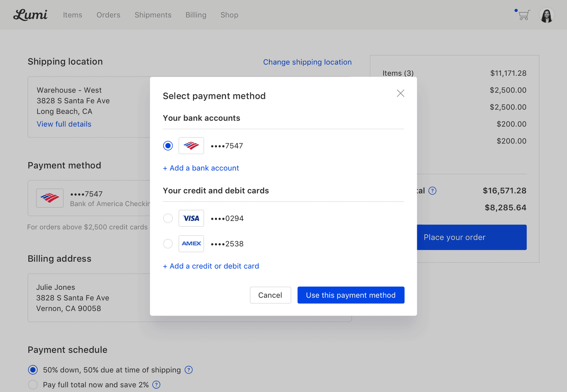This screenshot has width=567, height=392.
Task: Click the Amex card logo
Action: 191,244
